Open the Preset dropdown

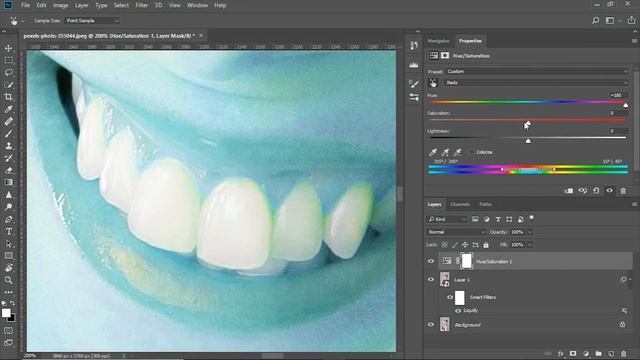point(537,71)
